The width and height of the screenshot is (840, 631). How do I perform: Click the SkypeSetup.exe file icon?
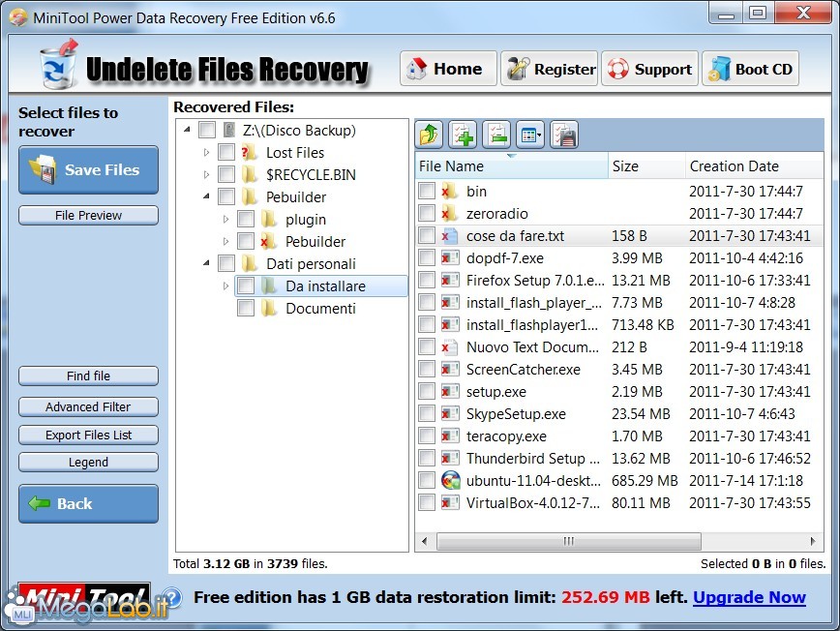pyautogui.click(x=450, y=414)
